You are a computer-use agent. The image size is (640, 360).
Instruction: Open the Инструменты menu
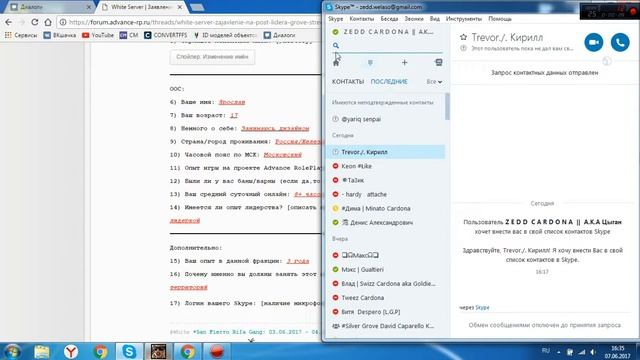click(464, 19)
